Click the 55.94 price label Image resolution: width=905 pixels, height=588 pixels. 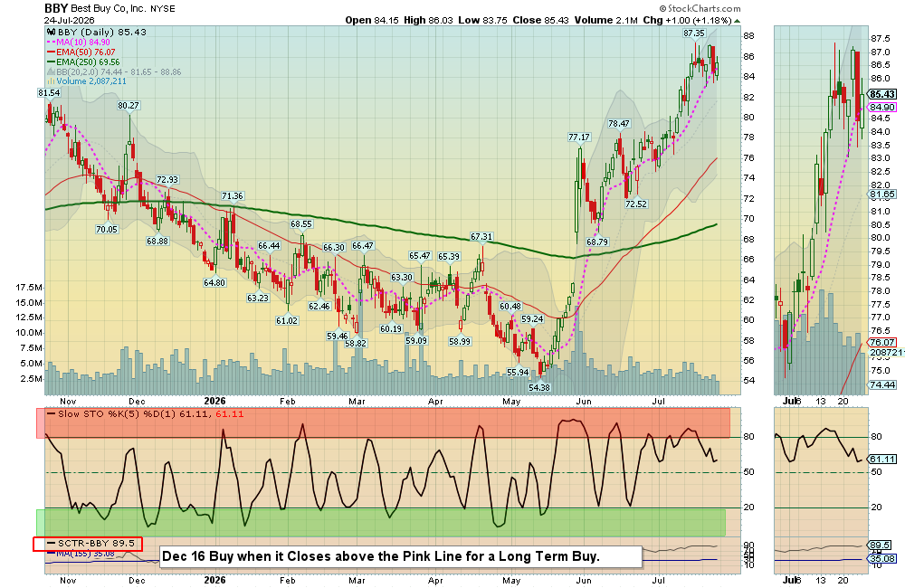pos(518,372)
